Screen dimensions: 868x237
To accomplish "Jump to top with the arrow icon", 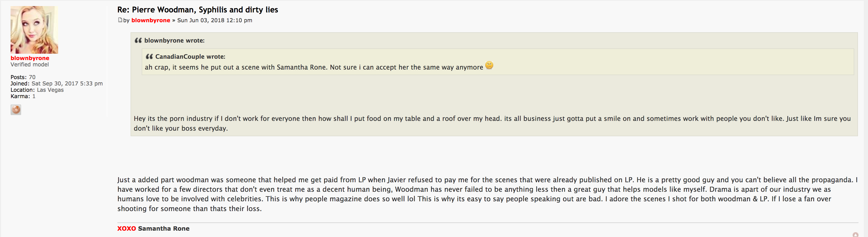I will tap(855, 235).
